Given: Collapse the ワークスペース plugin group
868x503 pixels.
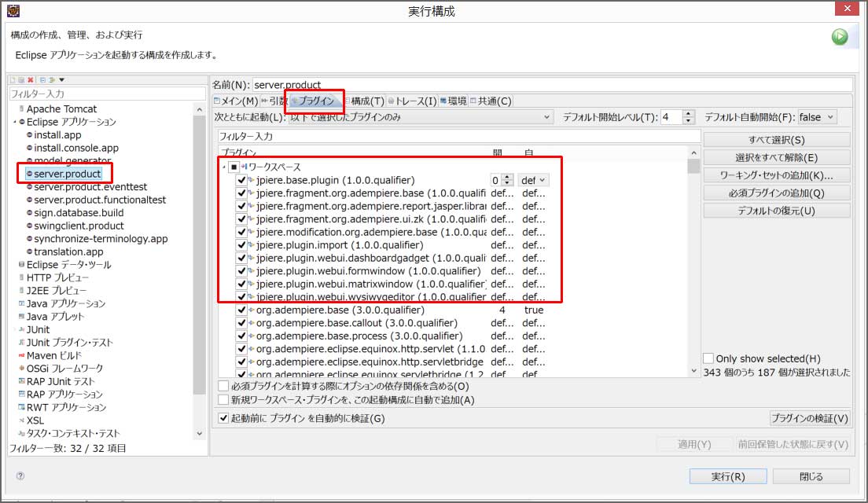Looking at the screenshot, I should point(224,167).
